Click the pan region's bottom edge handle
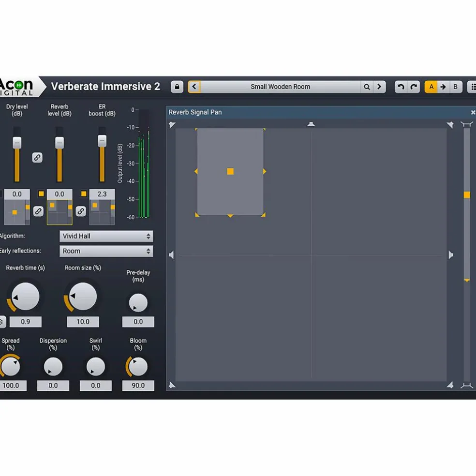The height and width of the screenshot is (476, 476). coord(230,216)
